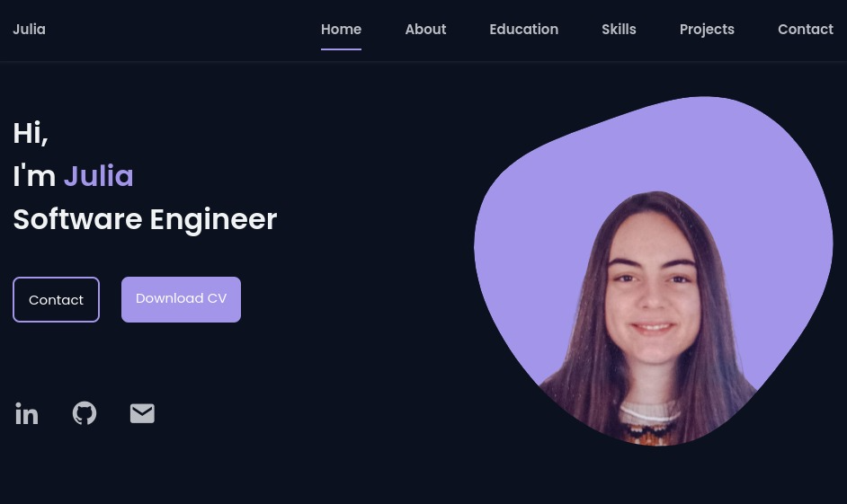847x504 pixels.
Task: Click the outlined Contact button
Action: 56,299
